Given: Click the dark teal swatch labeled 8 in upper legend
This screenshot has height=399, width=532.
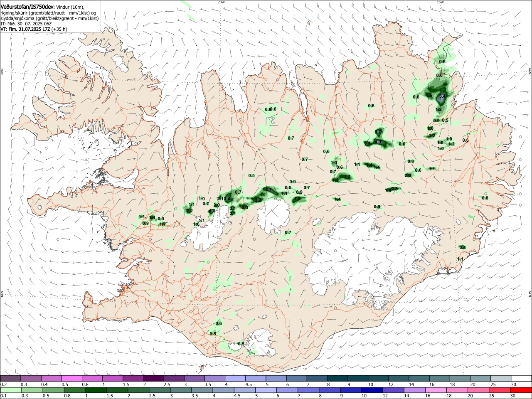Looking at the screenshot, I should tap(337, 378).
